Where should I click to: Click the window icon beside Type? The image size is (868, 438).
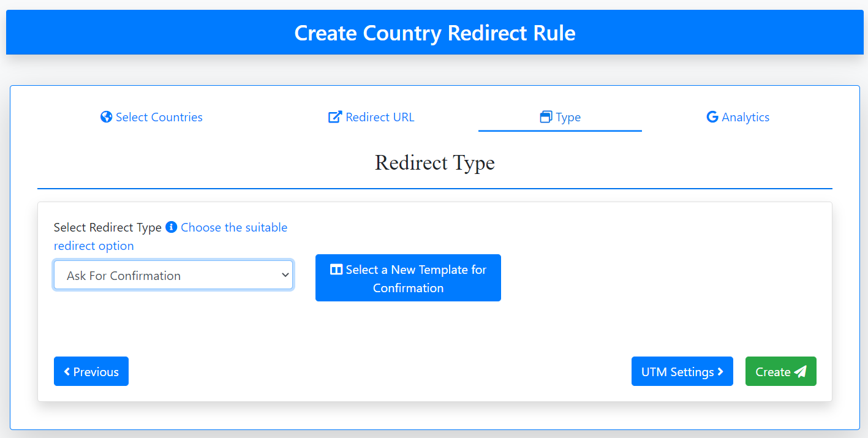click(546, 117)
